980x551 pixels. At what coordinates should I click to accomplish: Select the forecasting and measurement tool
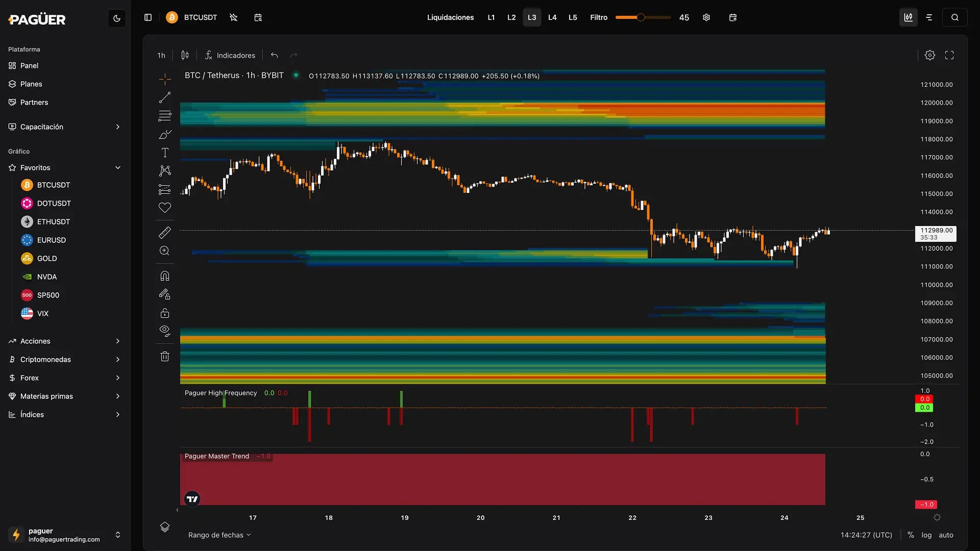click(x=165, y=189)
